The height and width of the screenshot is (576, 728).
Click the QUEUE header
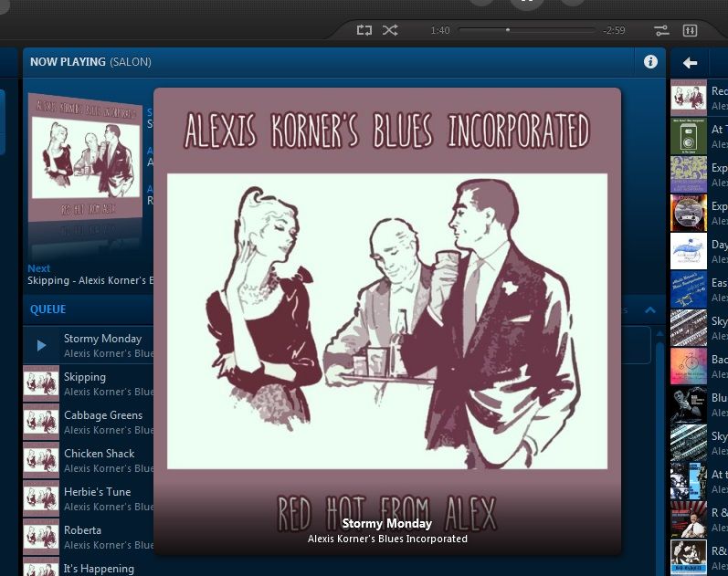[x=47, y=309]
